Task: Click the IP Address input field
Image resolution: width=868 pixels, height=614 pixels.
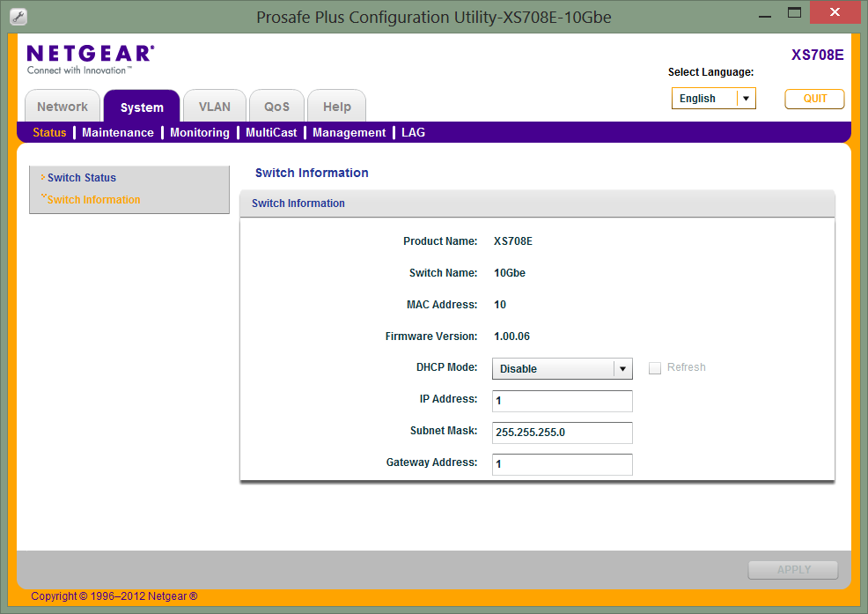Action: tap(562, 401)
